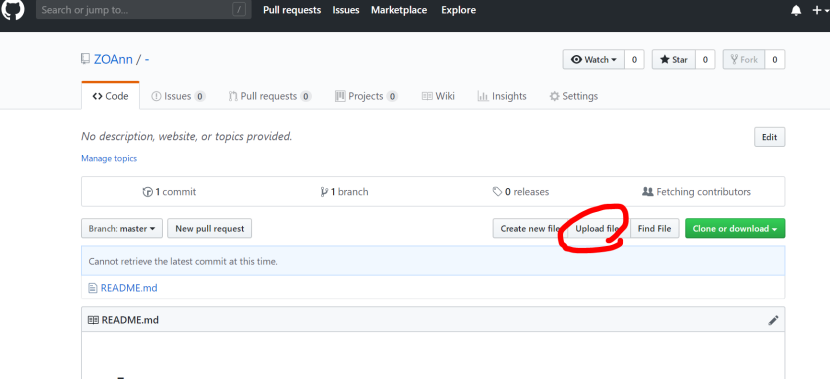Viewport: 830px width, 380px height.
Task: Open the repository name link '-'
Action: point(147,59)
